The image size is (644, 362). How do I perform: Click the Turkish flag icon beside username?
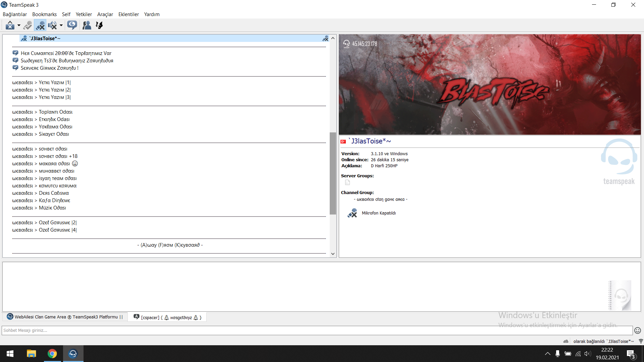point(343,142)
